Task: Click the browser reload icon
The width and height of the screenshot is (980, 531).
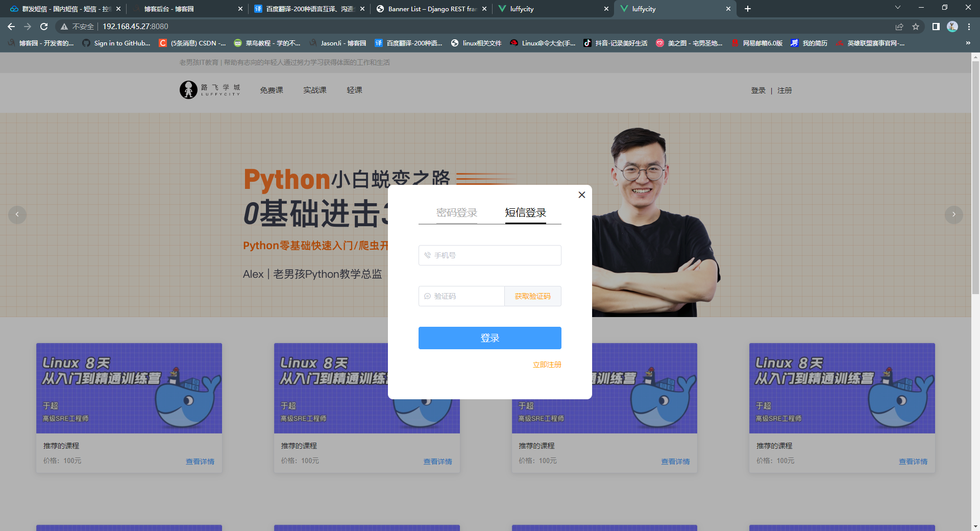Action: click(x=44, y=27)
